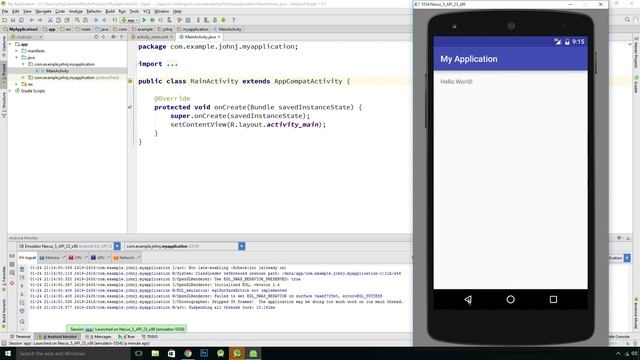640x360 pixels.
Task: Open the Run tool window button
Action: point(127,337)
